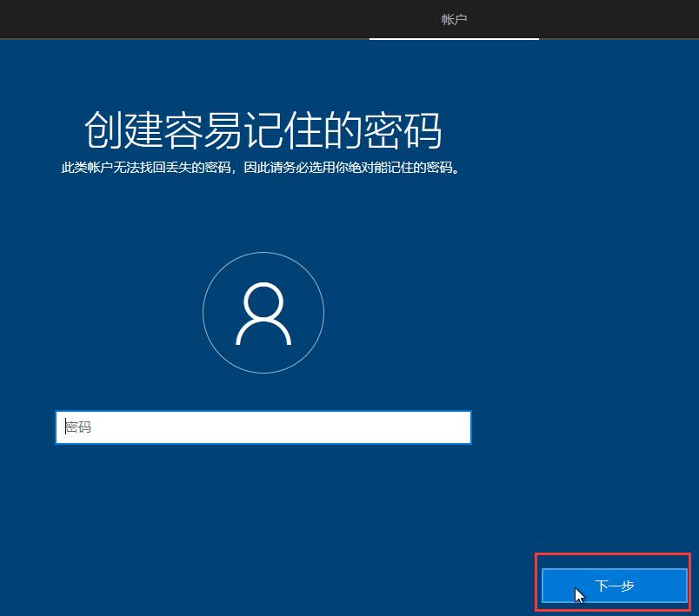
Task: Click the white underline beneath 帐户
Action: point(454,37)
